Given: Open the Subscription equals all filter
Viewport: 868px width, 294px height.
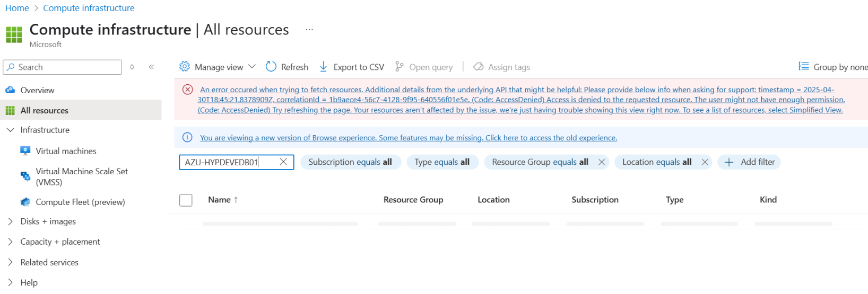Looking at the screenshot, I should 350,162.
